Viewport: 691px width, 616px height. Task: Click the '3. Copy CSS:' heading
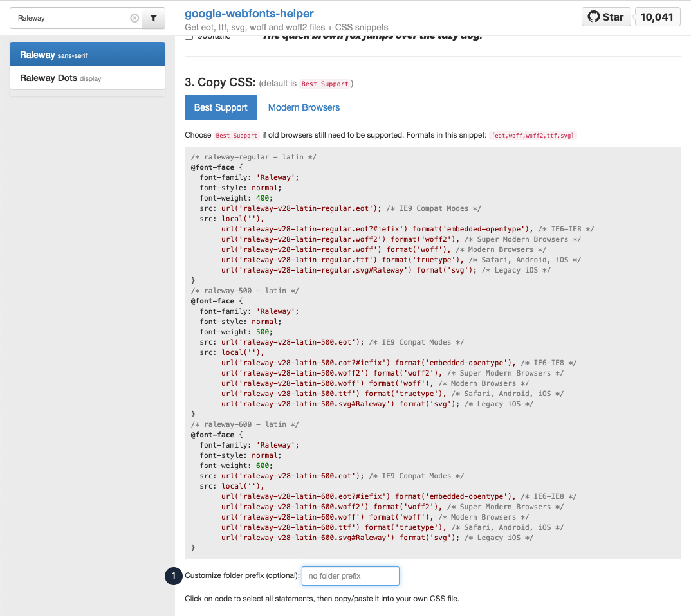[220, 82]
